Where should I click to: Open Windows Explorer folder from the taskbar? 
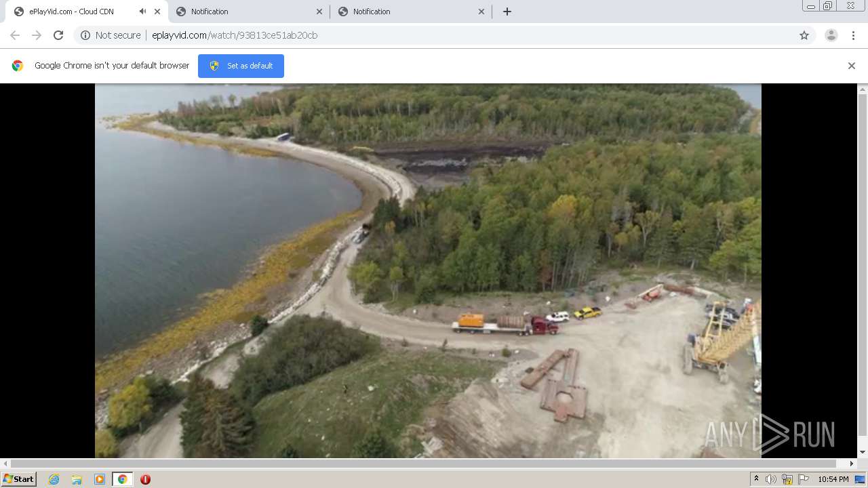[77, 479]
